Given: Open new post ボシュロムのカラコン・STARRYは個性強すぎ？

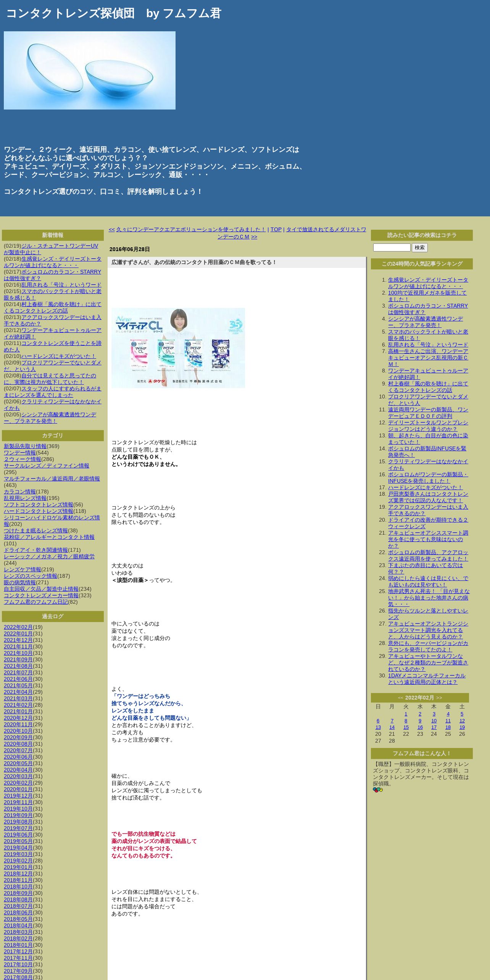Looking at the screenshot, I should (52, 275).
